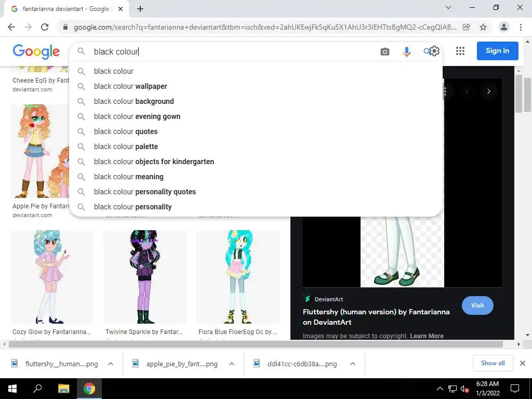Click the horizontal page scrollbar
The width and height of the screenshot is (532, 399).
pos(256,344)
